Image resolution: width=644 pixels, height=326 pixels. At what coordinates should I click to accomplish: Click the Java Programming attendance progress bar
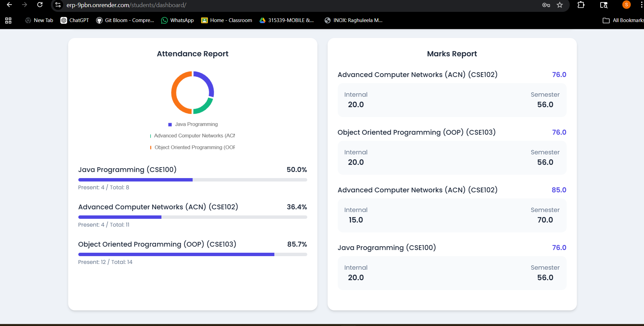pos(193,180)
